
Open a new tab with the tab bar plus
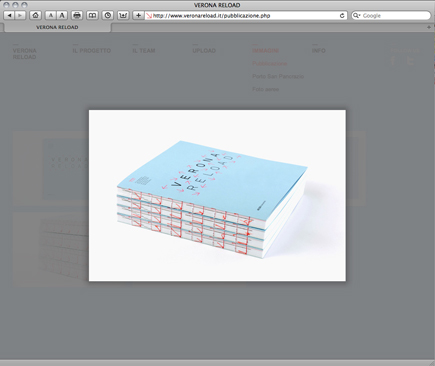(x=429, y=27)
